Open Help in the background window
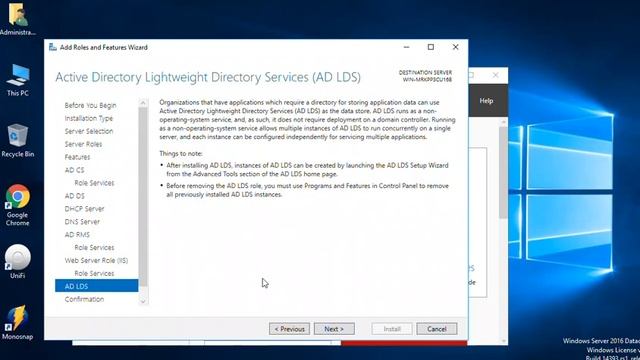 pos(486,101)
